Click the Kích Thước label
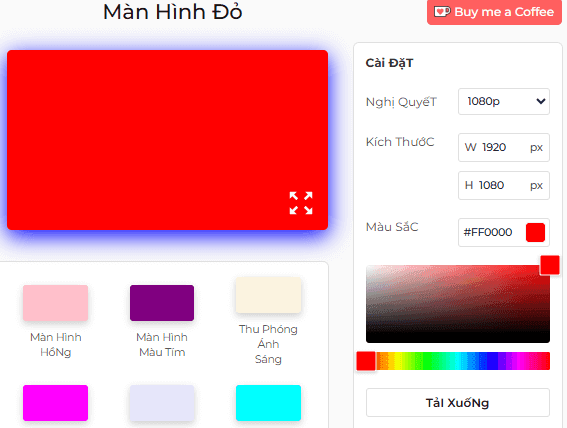This screenshot has height=428, width=567. (x=400, y=142)
